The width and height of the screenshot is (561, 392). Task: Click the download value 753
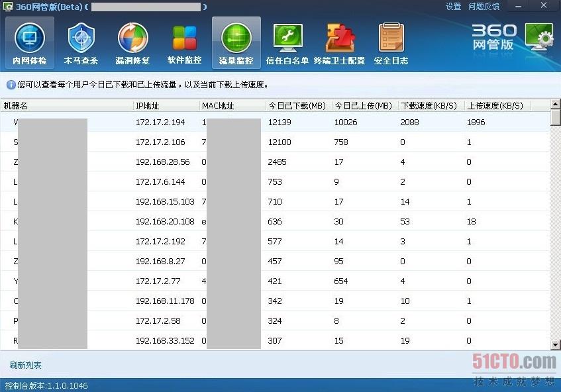coord(275,181)
